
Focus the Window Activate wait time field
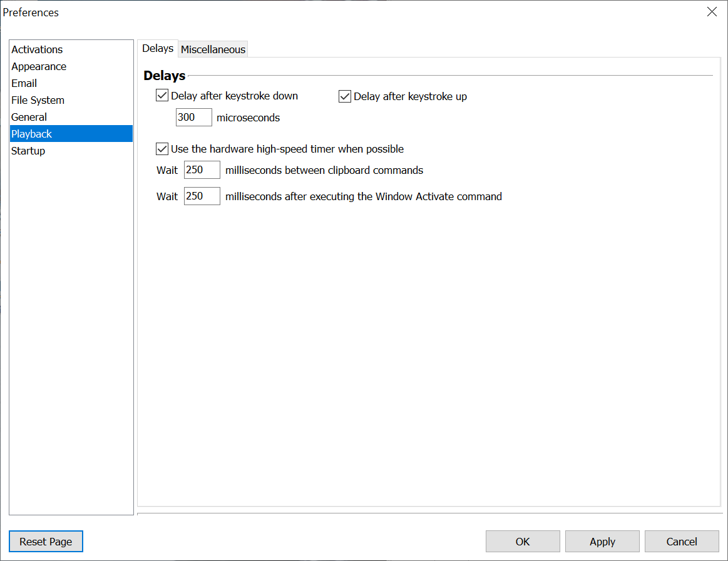click(202, 196)
